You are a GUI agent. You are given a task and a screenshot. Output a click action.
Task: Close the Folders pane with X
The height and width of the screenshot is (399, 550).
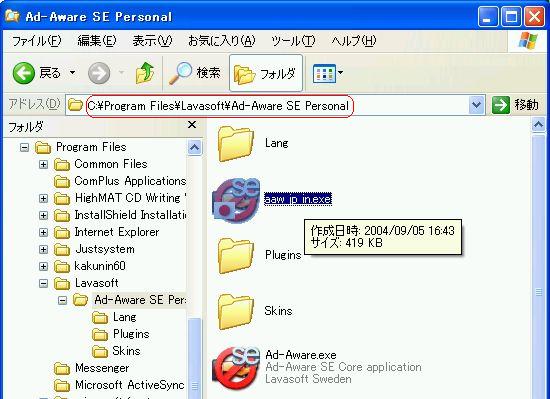pos(192,125)
